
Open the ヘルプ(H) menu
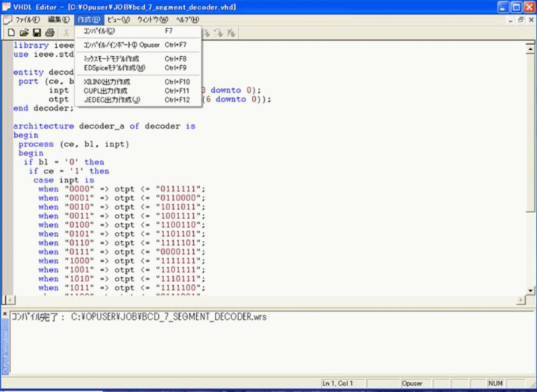[188, 20]
